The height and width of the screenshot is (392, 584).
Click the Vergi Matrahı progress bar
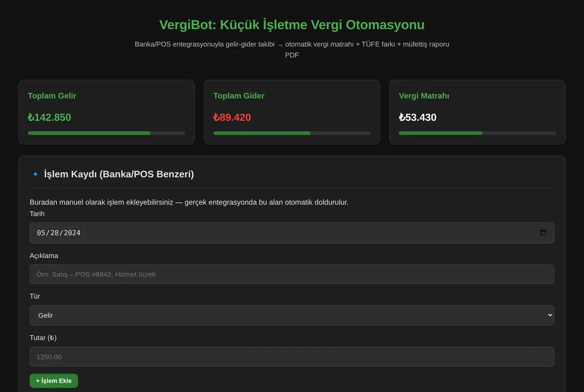click(477, 133)
